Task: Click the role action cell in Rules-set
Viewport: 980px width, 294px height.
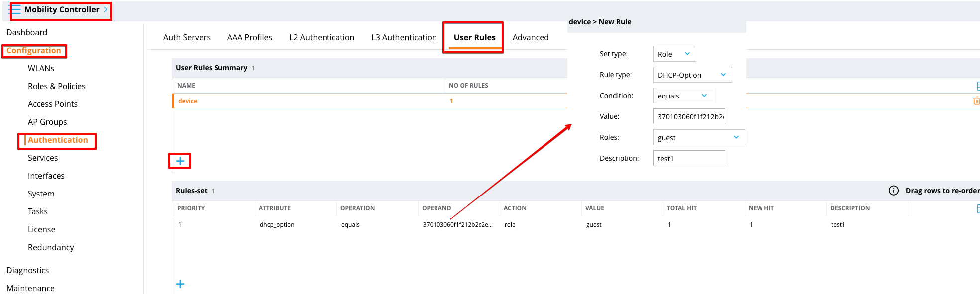Action: pyautogui.click(x=510, y=225)
